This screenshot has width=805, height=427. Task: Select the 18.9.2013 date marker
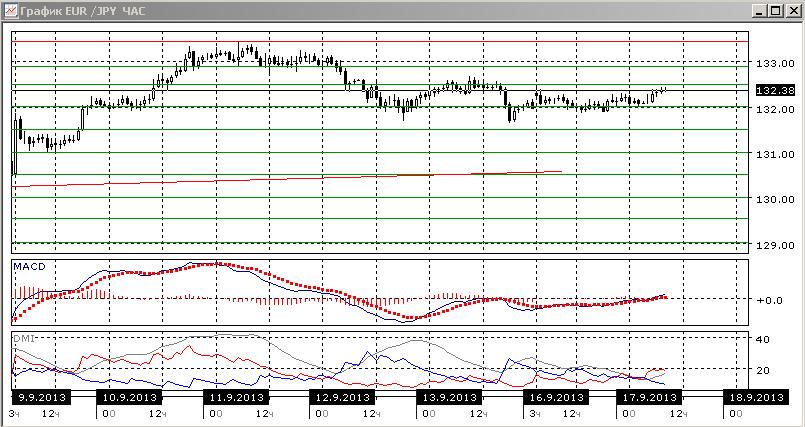(x=756, y=397)
